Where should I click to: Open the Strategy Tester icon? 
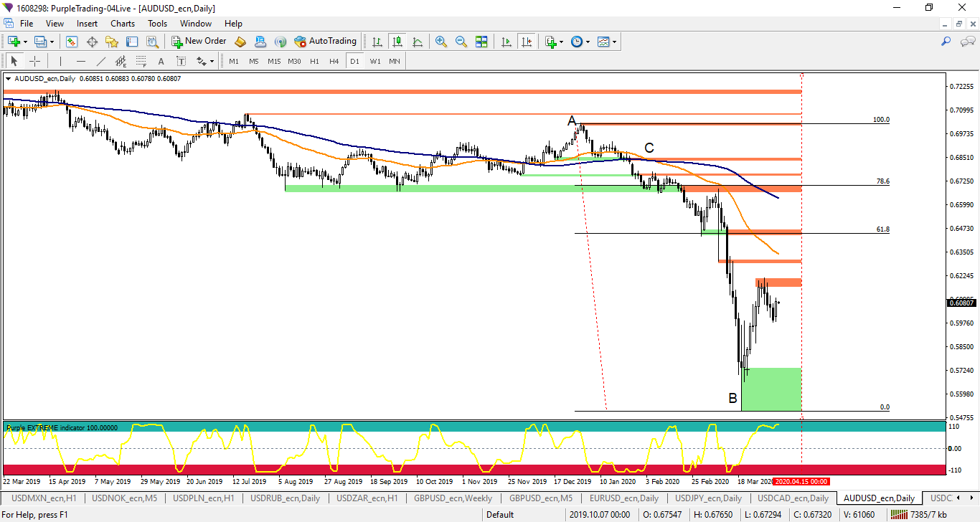click(151, 42)
